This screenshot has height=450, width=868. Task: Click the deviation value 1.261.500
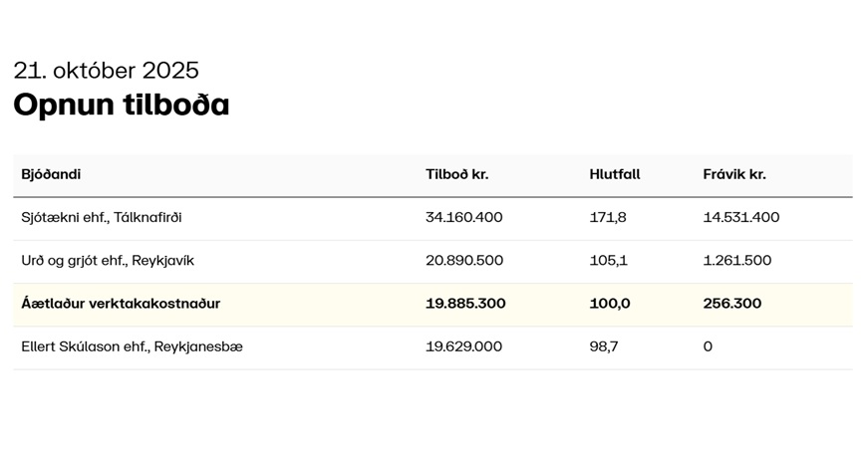pyautogui.click(x=736, y=261)
